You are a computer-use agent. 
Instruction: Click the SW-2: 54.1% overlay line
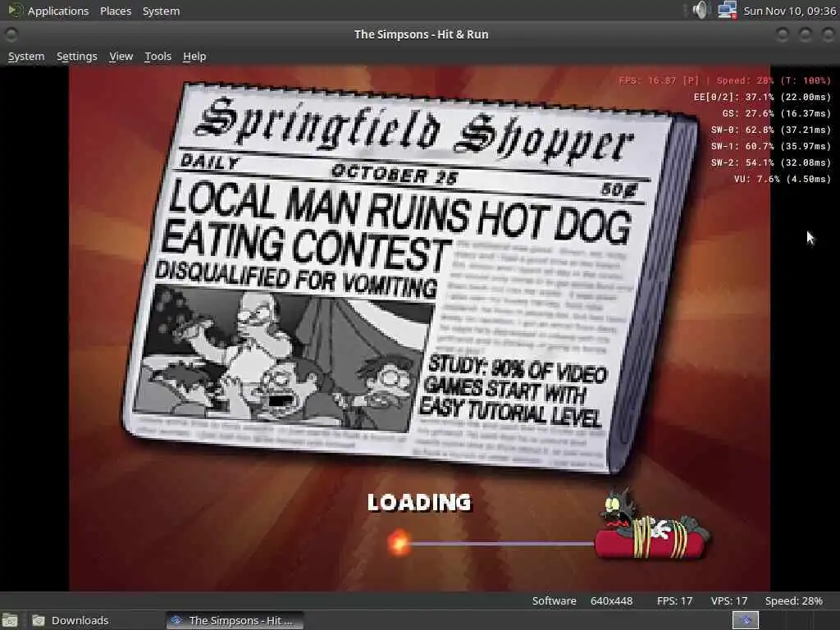point(771,162)
